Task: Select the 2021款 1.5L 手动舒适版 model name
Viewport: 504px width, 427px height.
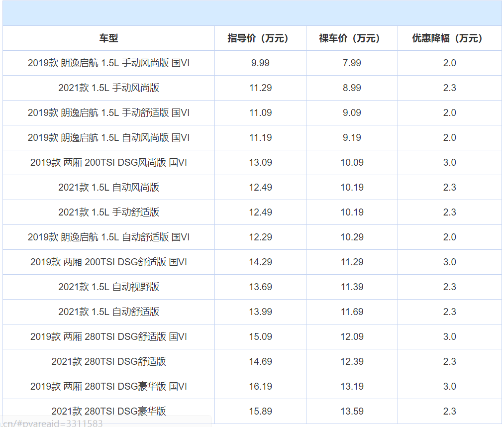Action: (108, 212)
